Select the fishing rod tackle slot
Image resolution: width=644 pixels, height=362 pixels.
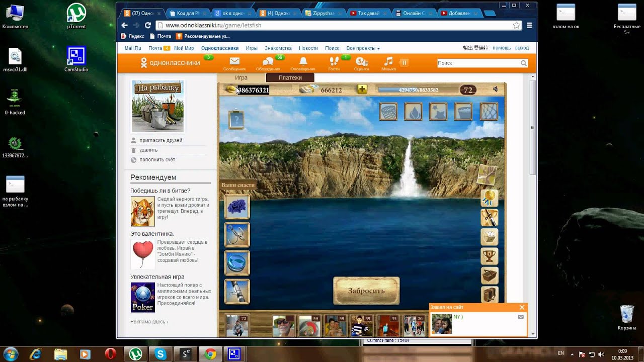point(236,291)
